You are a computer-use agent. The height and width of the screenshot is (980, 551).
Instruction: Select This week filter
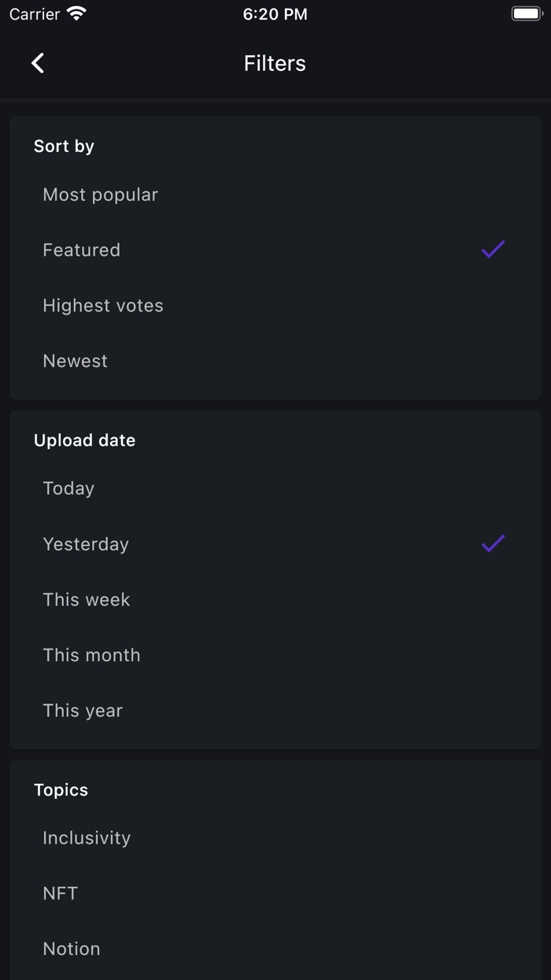(87, 599)
